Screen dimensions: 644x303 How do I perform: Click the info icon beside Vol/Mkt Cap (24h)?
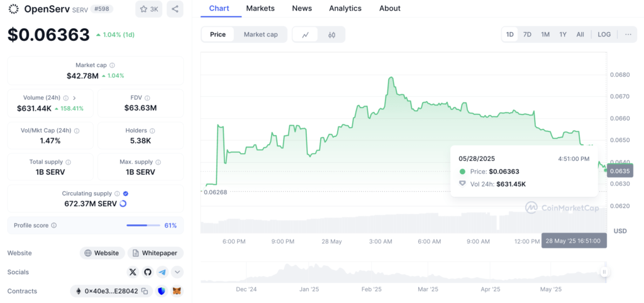coord(77,131)
